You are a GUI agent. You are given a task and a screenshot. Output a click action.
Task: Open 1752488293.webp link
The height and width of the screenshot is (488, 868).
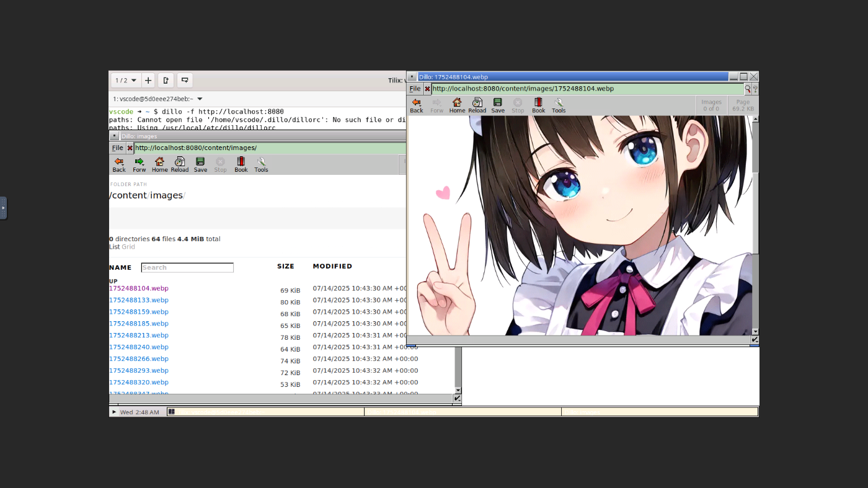(x=139, y=371)
